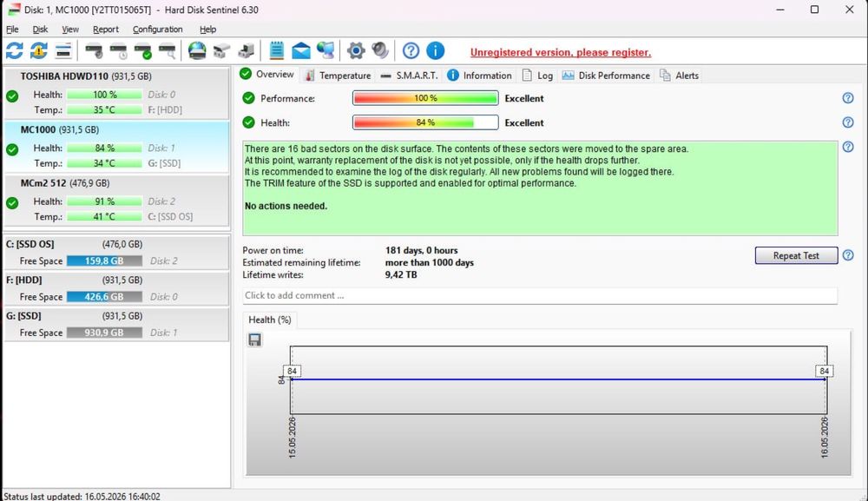Click the help icon next to Health bar

[847, 122]
